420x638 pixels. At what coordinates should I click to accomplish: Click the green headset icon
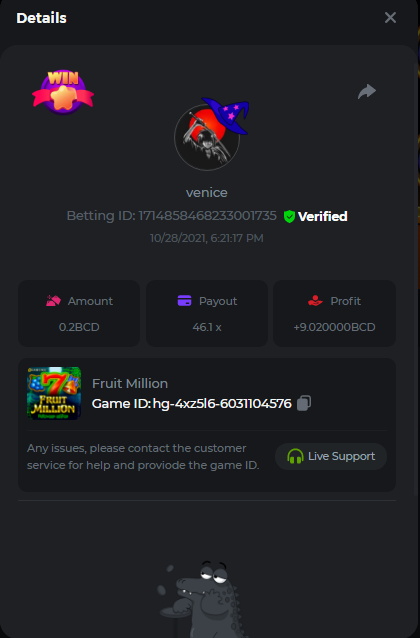295,457
